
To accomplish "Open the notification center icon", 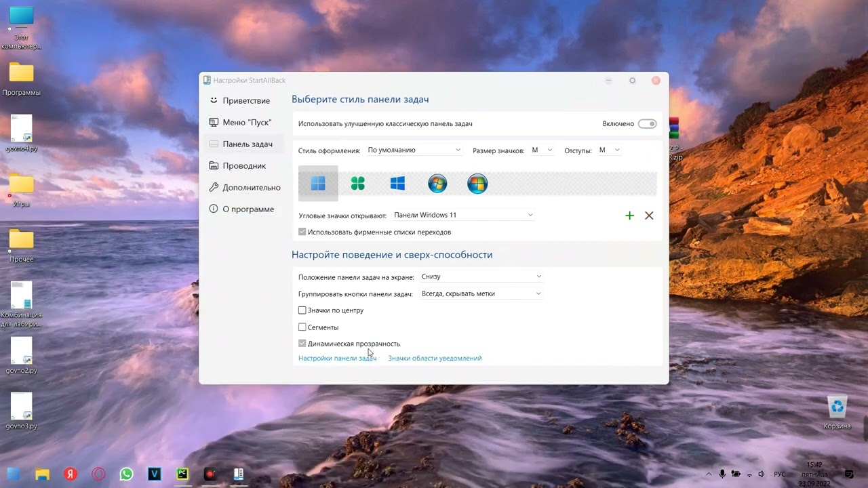I will click(x=849, y=474).
